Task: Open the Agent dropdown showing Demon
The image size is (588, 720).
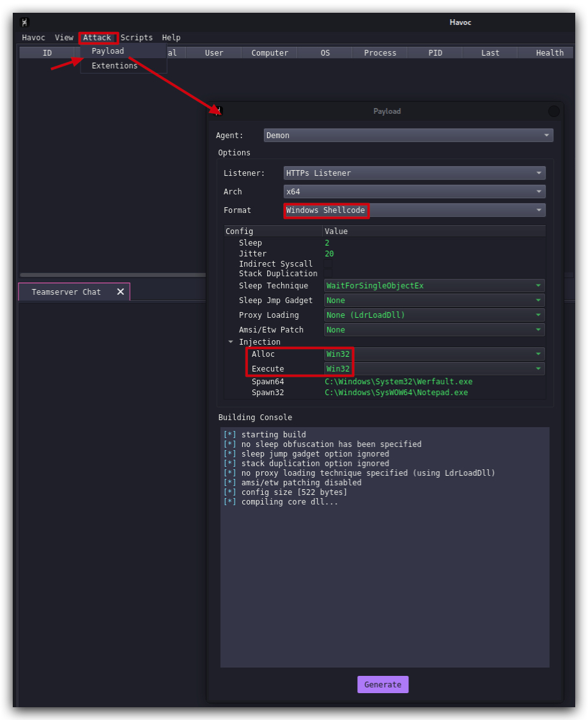Action: click(408, 136)
